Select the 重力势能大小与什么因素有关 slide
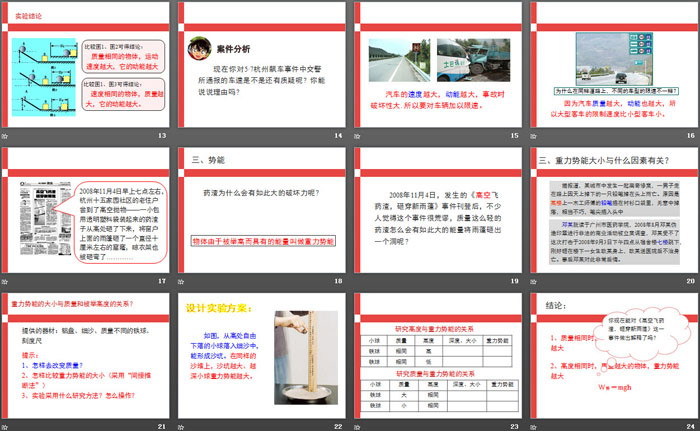700x431 pixels. pyautogui.click(x=614, y=212)
